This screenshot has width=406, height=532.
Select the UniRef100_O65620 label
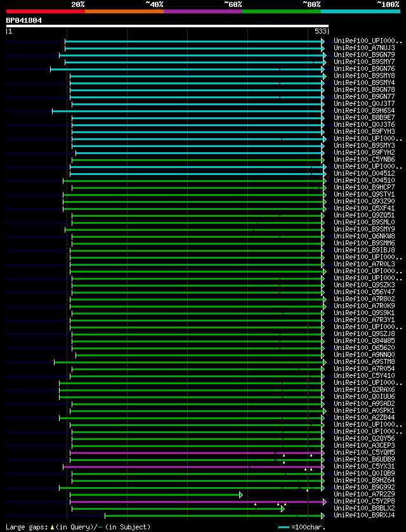[x=364, y=347]
